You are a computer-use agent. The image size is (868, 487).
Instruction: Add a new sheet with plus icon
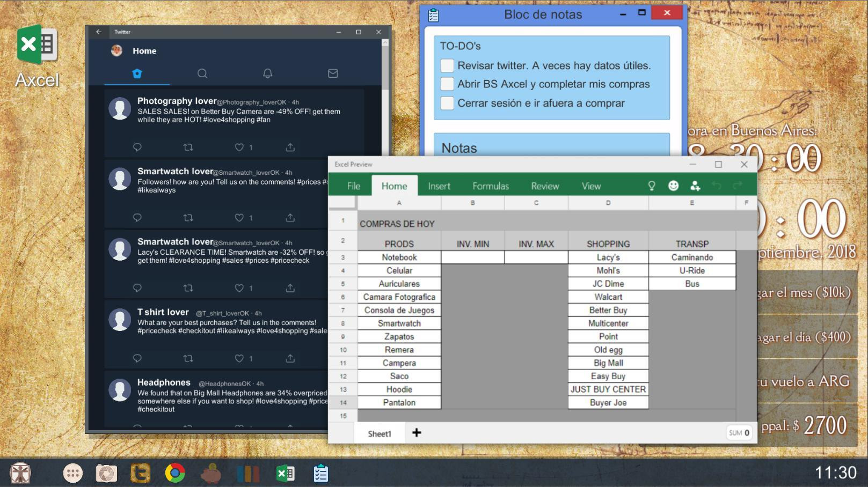(417, 432)
